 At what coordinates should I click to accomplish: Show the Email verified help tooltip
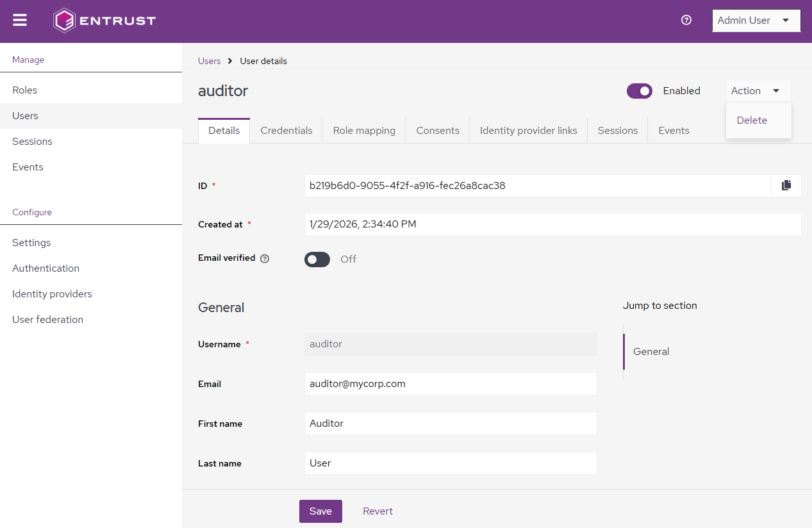[x=265, y=259]
